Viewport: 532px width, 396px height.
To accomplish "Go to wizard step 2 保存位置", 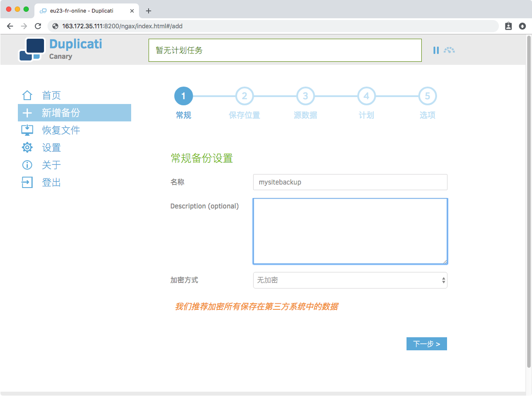I will pos(244,96).
